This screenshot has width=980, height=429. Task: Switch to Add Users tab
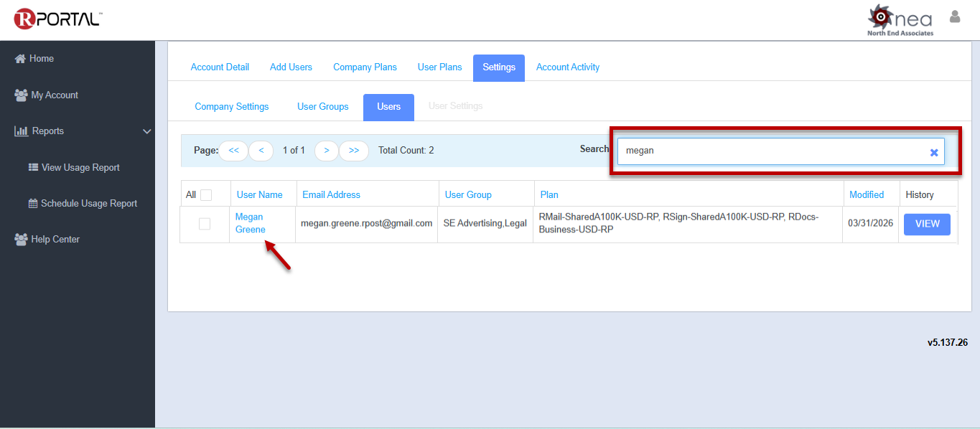291,67
